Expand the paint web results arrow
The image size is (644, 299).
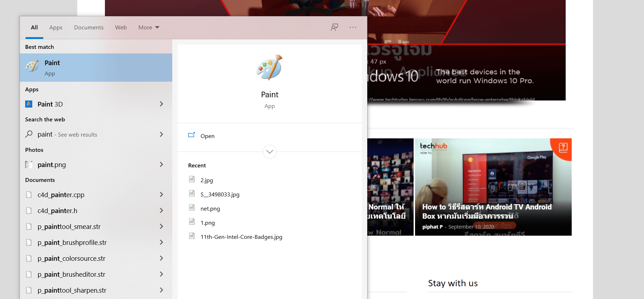tap(161, 134)
